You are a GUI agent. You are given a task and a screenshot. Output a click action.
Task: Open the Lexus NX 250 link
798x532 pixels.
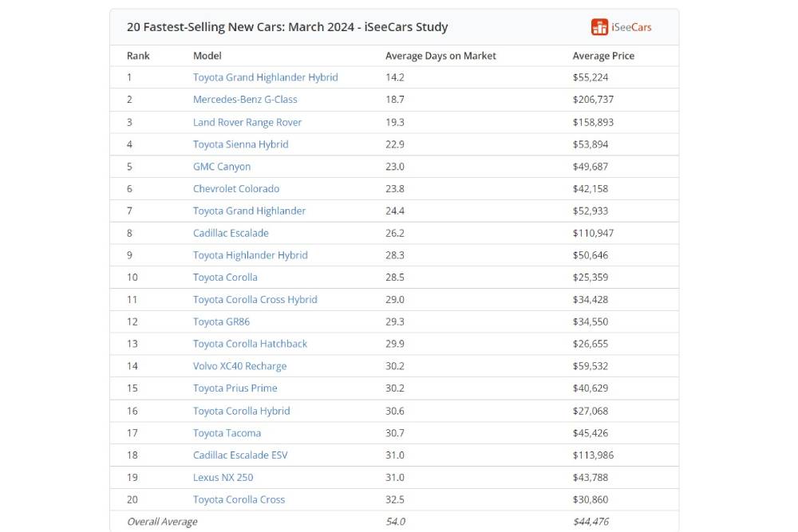point(223,477)
